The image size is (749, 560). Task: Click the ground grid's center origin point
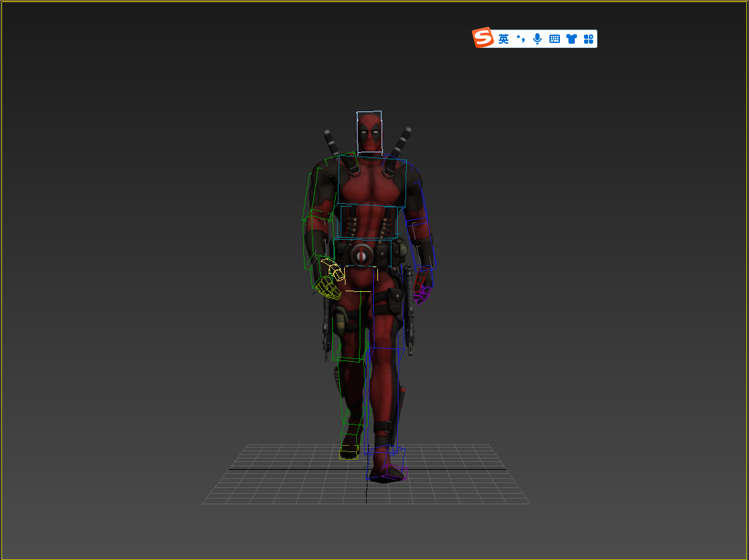(x=366, y=469)
